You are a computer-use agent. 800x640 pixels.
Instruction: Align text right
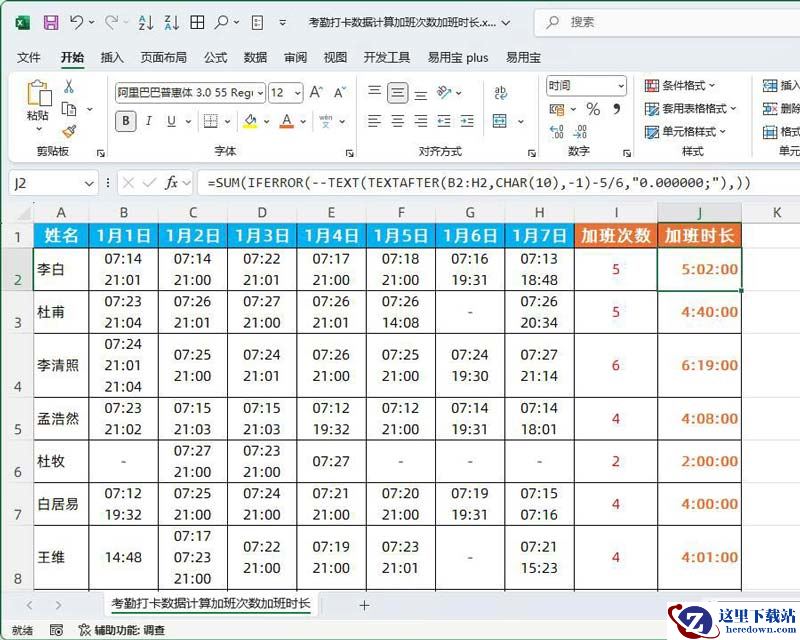pos(420,121)
